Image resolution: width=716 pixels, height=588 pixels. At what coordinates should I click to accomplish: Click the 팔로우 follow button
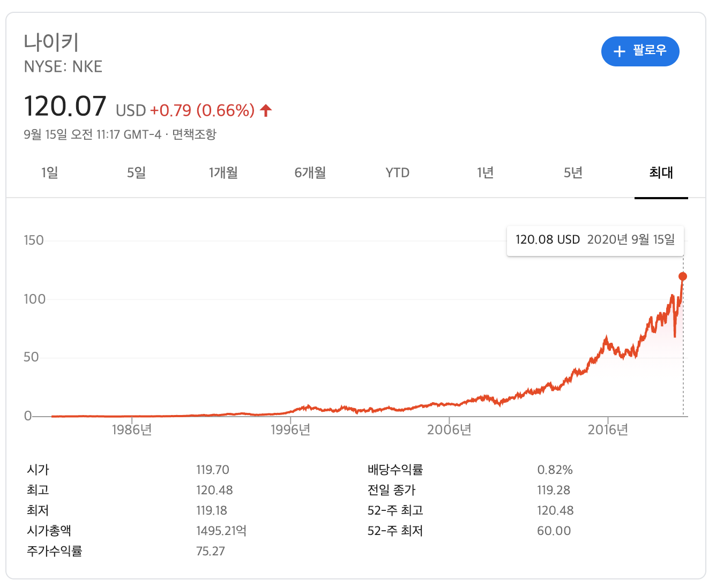[640, 51]
